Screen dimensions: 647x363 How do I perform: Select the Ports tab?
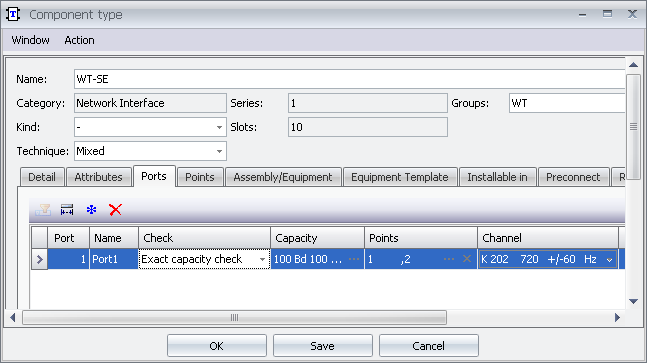pos(154,176)
